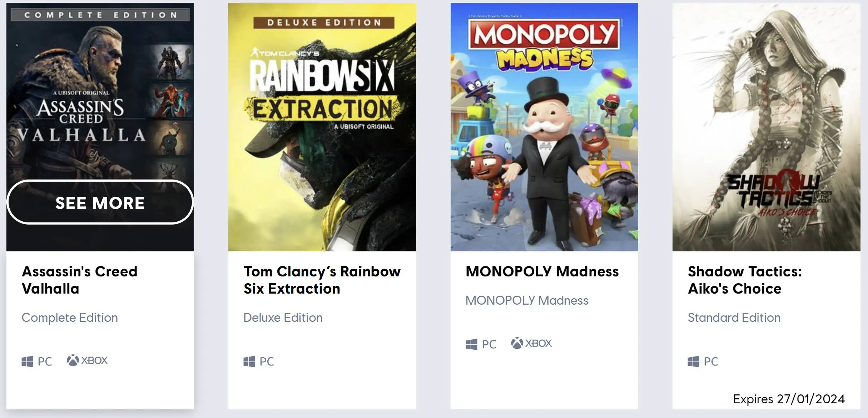Select the MONOPOLY Madness cover image
The width and height of the screenshot is (868, 418).
point(544,127)
